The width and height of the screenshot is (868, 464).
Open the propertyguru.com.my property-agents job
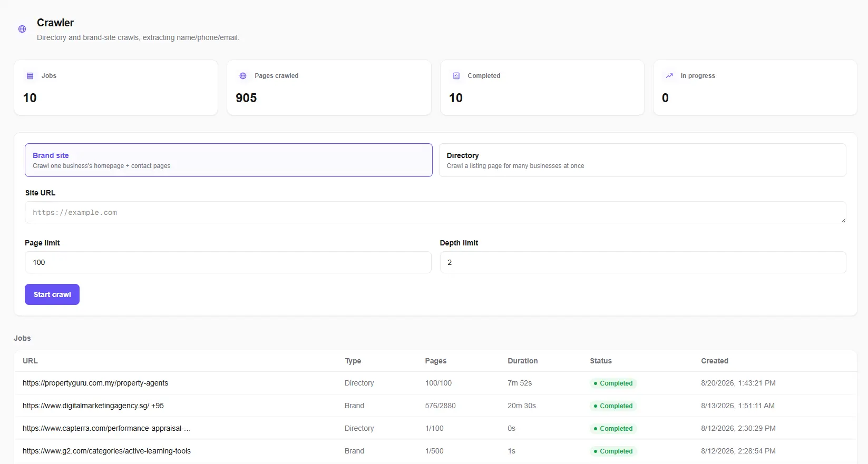(x=95, y=383)
